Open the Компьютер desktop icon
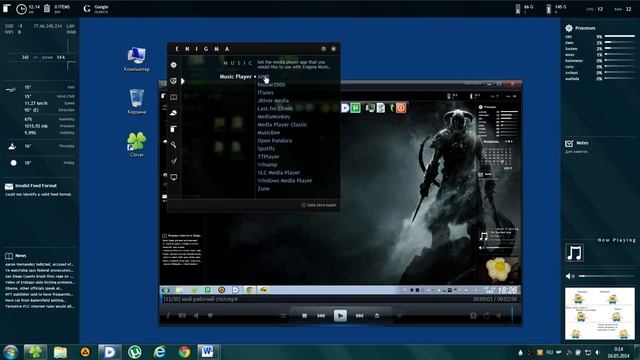Image resolution: width=640 pixels, height=360 pixels. [x=136, y=59]
